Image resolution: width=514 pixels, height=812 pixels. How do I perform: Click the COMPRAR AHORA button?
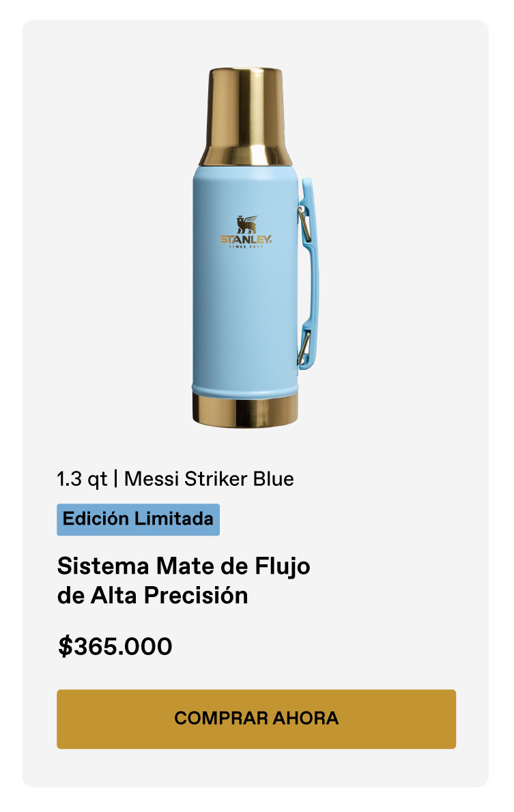click(x=256, y=719)
